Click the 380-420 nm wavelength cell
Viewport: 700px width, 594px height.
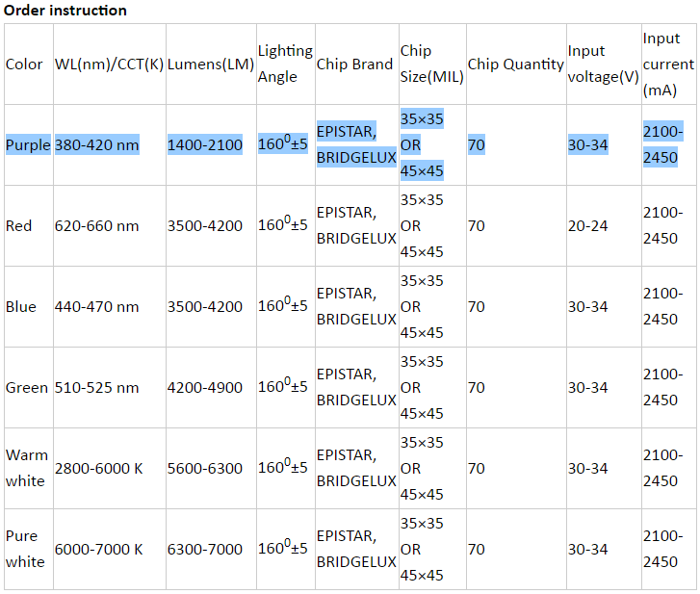click(x=97, y=145)
